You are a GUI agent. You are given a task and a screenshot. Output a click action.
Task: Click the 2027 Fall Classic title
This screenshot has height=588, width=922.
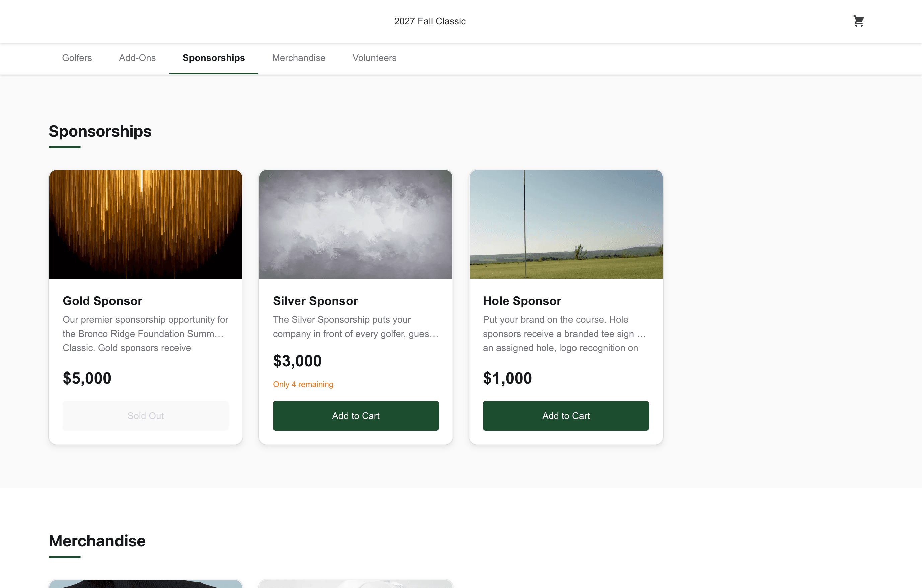(x=430, y=21)
